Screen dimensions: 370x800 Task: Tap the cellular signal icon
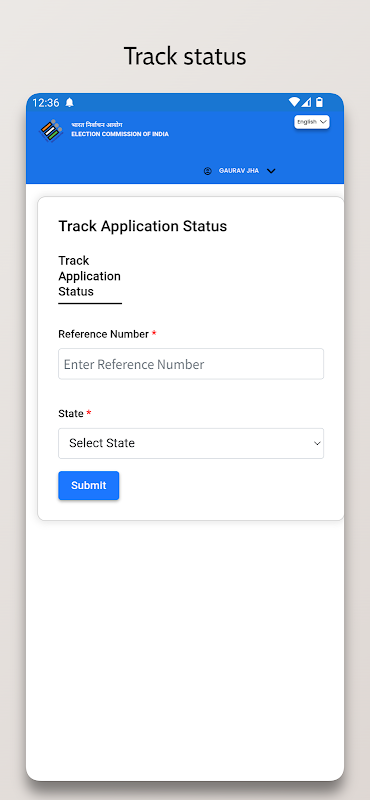click(306, 102)
